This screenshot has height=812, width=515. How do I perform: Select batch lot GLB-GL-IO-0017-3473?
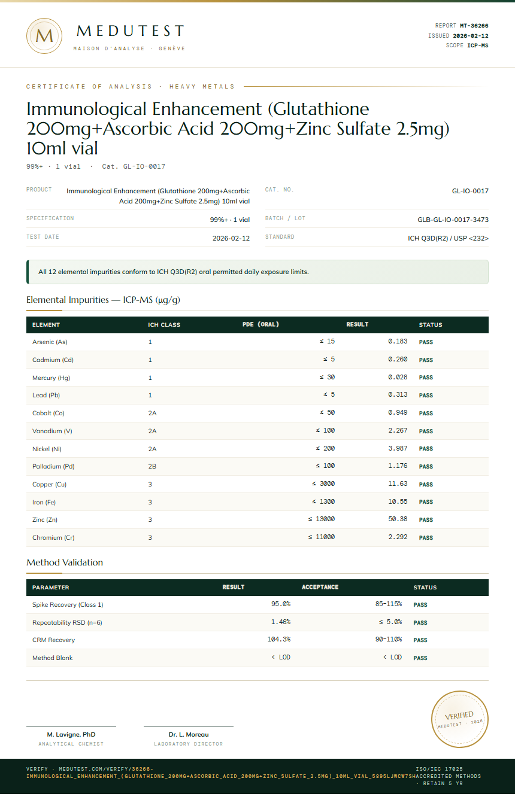[x=453, y=220]
